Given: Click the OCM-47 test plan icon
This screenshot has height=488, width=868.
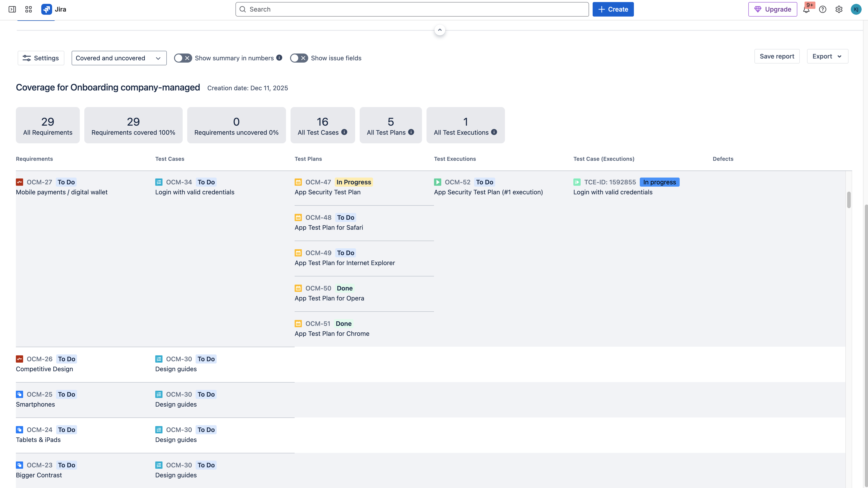Looking at the screenshot, I should 298,182.
